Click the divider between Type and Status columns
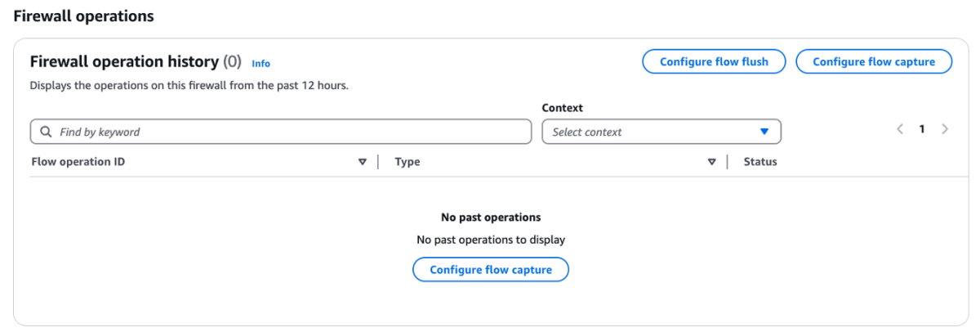 727,162
